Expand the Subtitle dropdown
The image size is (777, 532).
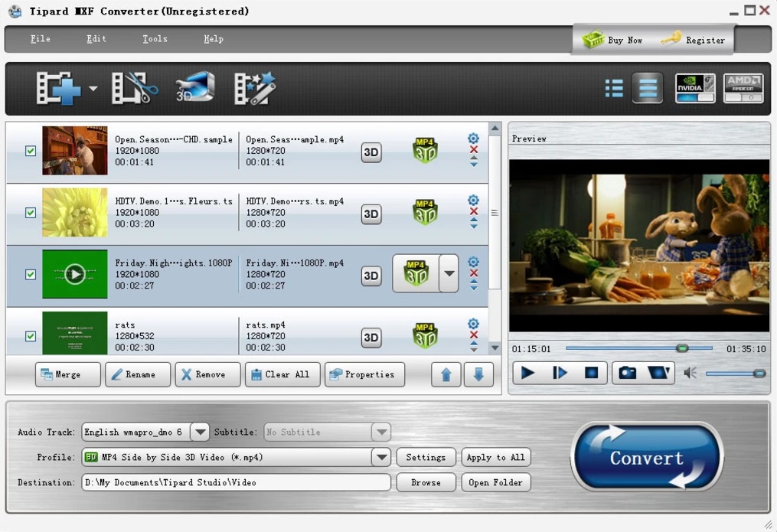(x=381, y=432)
